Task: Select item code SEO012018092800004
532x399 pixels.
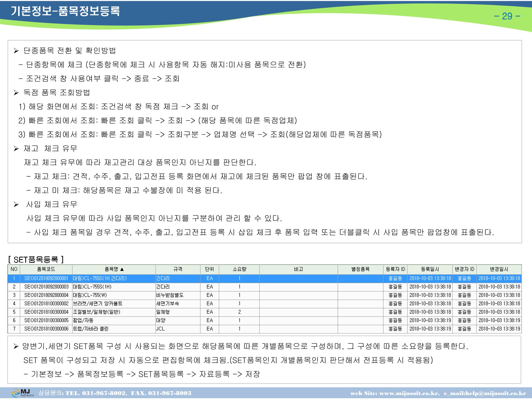Action: click(x=46, y=295)
